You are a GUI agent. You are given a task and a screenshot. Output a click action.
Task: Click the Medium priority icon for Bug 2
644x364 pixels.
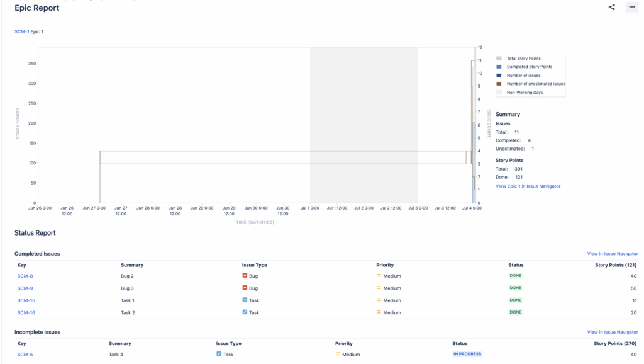point(377,276)
